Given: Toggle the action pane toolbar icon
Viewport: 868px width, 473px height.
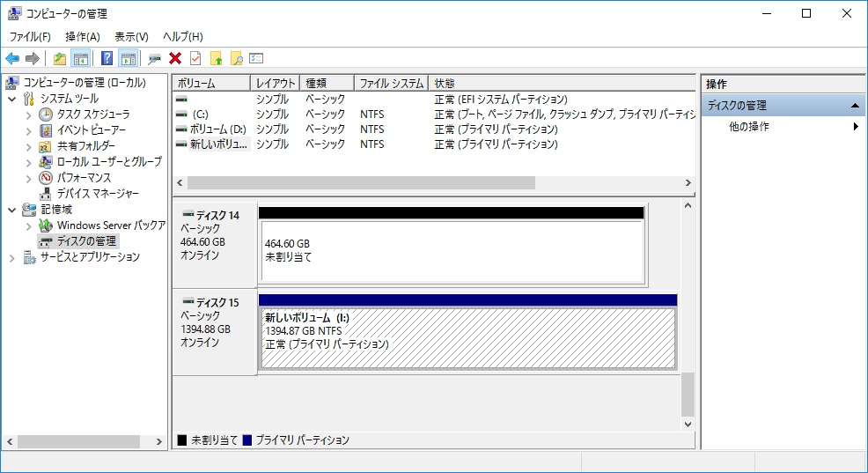Looking at the screenshot, I should (129, 58).
